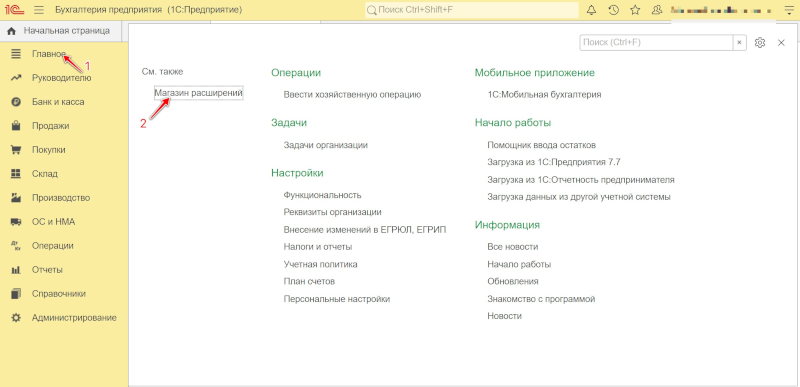This screenshot has width=800, height=387.
Task: Open history clock icon
Action: (x=614, y=10)
